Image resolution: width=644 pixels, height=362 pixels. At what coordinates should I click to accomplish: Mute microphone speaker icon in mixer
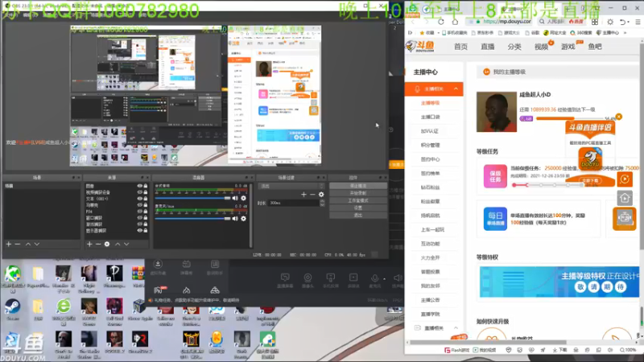(235, 218)
